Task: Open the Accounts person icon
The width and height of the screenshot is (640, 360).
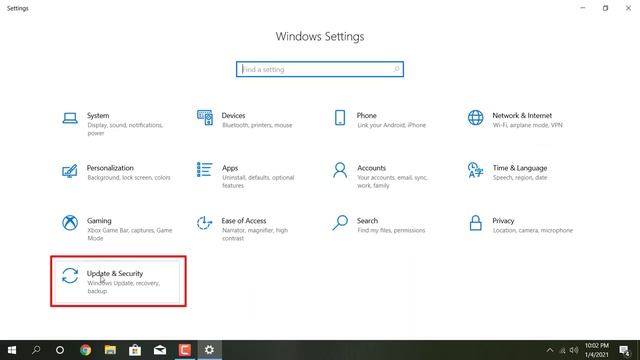Action: [340, 170]
